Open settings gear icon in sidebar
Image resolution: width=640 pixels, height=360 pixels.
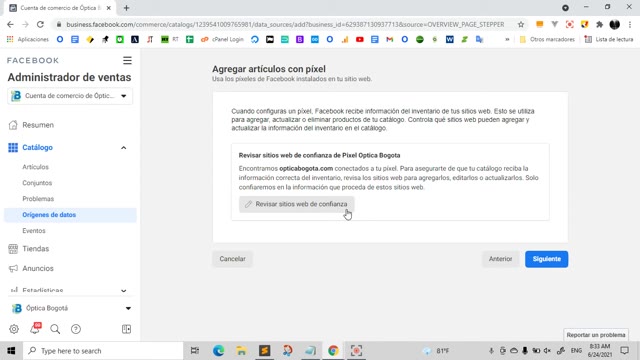coord(14,329)
